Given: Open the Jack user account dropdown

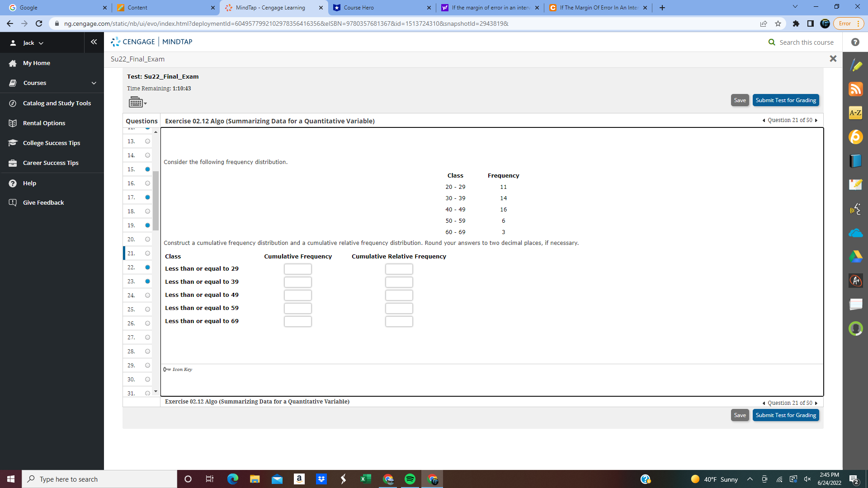Looking at the screenshot, I should [32, 42].
